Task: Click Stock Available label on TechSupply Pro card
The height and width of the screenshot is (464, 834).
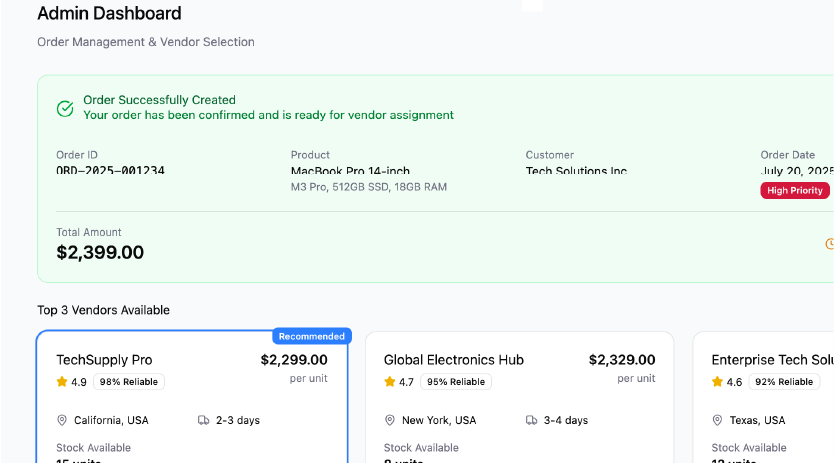Action: tap(94, 448)
